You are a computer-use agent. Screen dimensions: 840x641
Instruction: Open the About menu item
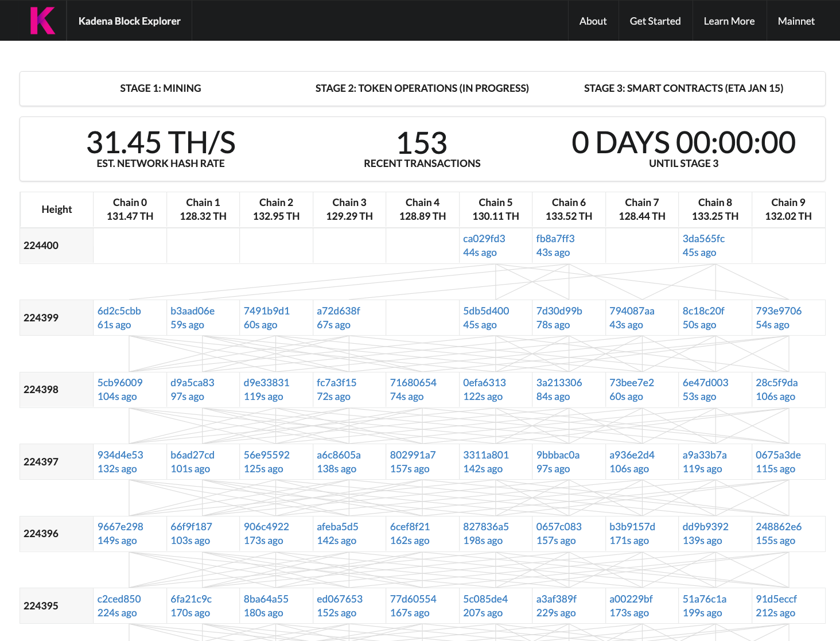click(593, 21)
